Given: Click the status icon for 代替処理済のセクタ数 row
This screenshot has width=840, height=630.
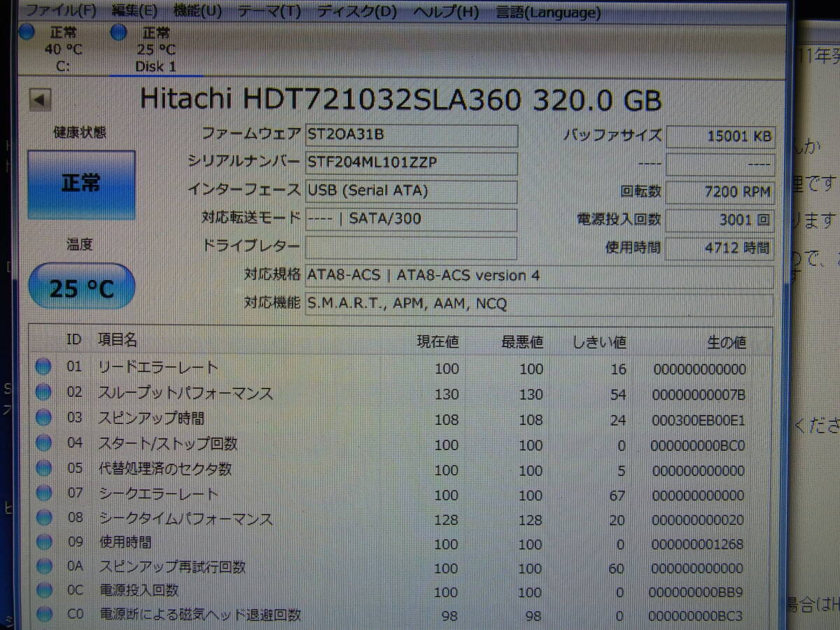Looking at the screenshot, I should tap(43, 468).
